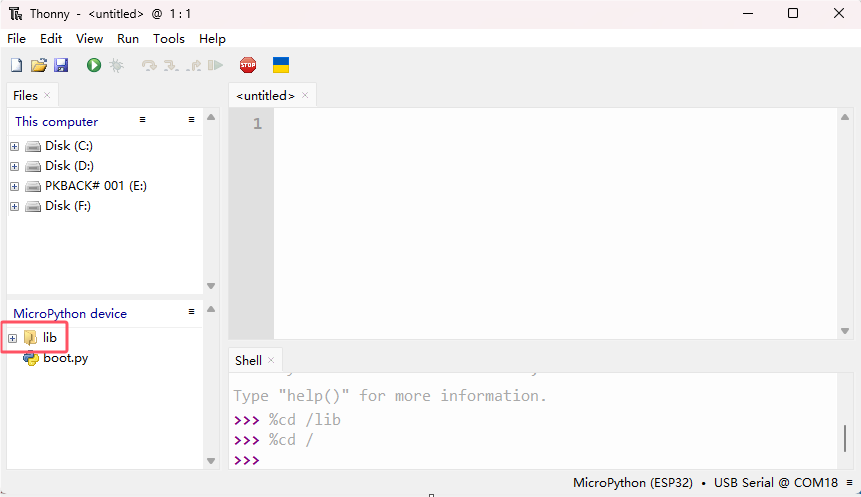861x497 pixels.
Task: Open the View menu
Action: pos(90,38)
